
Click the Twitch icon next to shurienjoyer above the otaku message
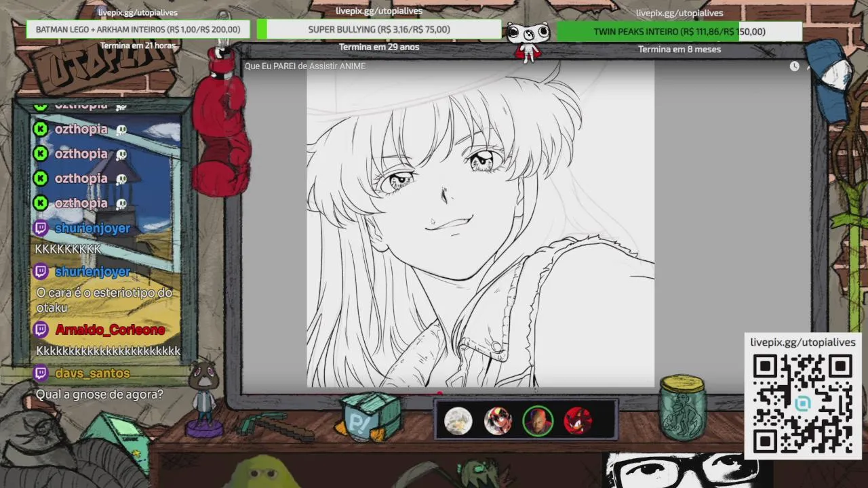pos(41,272)
